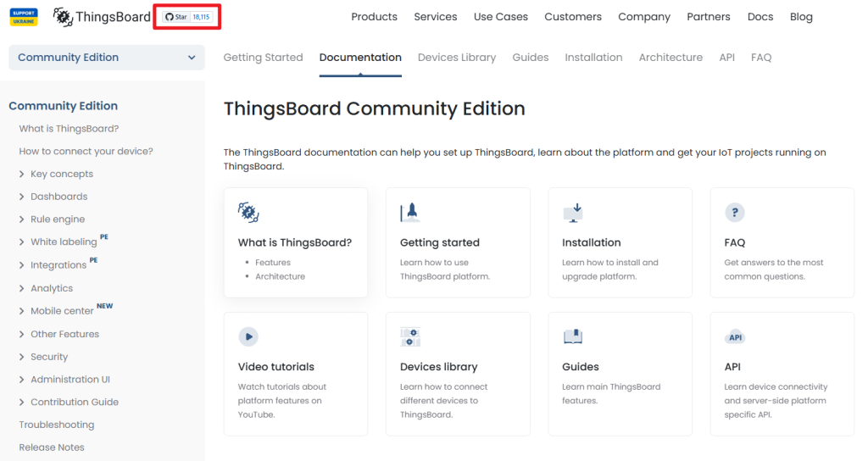
Task: Click Features link in first card
Action: point(272,263)
